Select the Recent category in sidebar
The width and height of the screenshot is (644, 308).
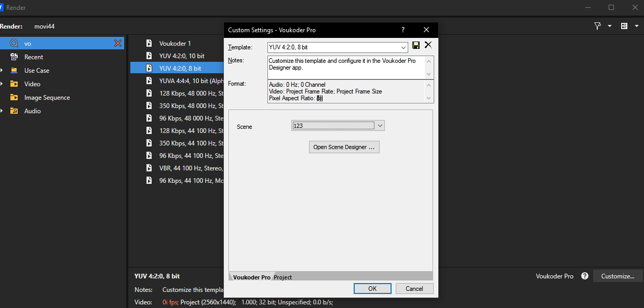click(34, 57)
